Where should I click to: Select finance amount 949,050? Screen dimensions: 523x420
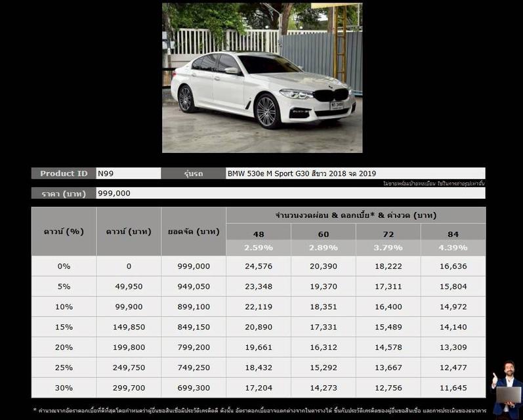(x=194, y=287)
